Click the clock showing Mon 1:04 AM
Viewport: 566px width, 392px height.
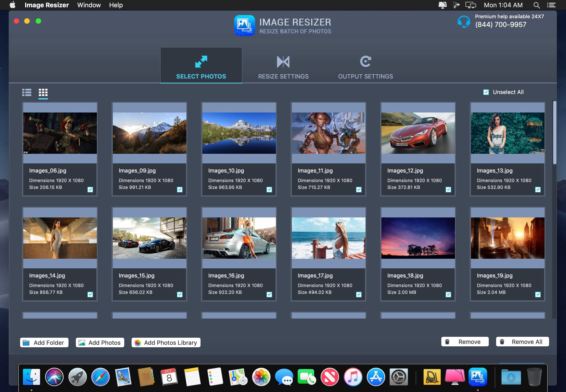(x=503, y=5)
